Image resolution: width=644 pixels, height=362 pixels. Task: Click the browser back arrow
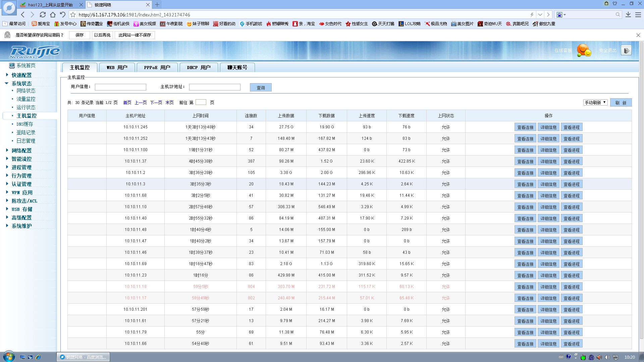tap(23, 15)
